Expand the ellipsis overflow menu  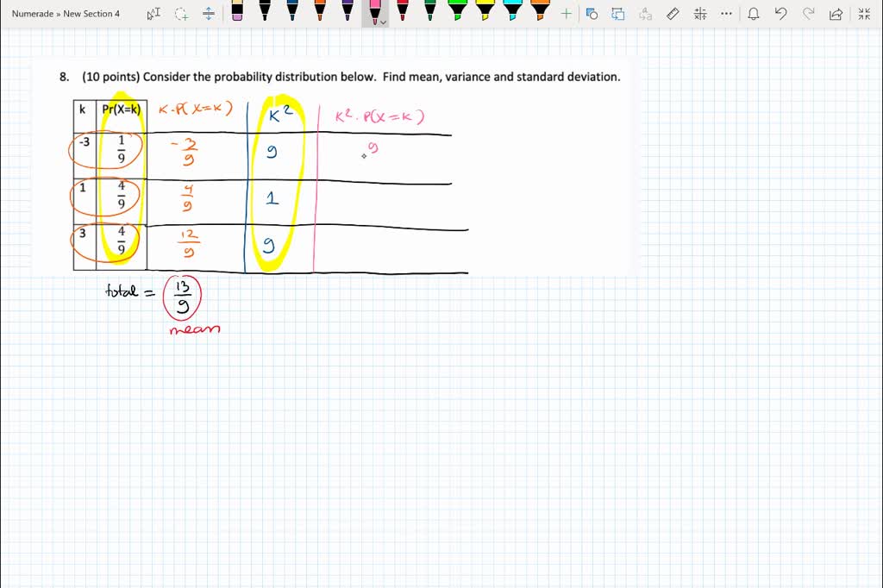725,14
